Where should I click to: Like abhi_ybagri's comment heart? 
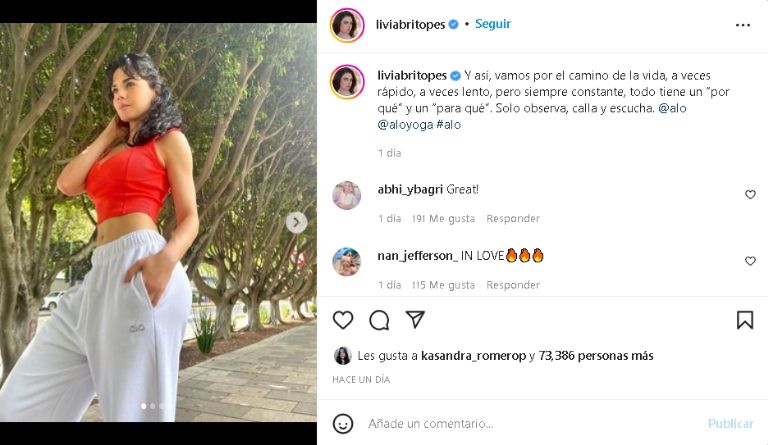[x=750, y=195]
